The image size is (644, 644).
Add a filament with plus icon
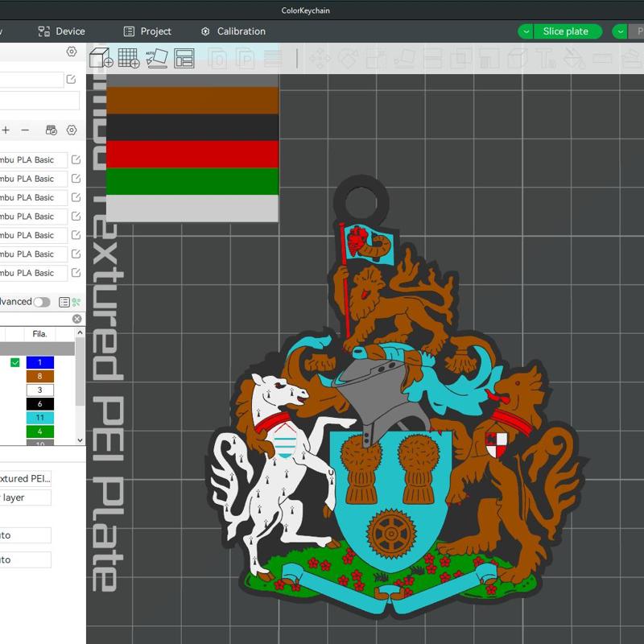pos(6,130)
